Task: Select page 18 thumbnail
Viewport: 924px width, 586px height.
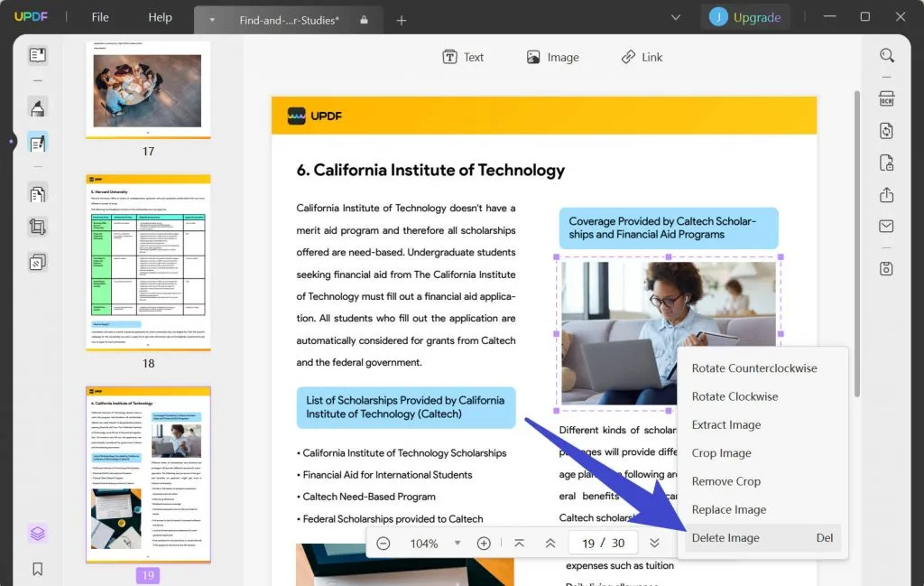Action: 148,263
